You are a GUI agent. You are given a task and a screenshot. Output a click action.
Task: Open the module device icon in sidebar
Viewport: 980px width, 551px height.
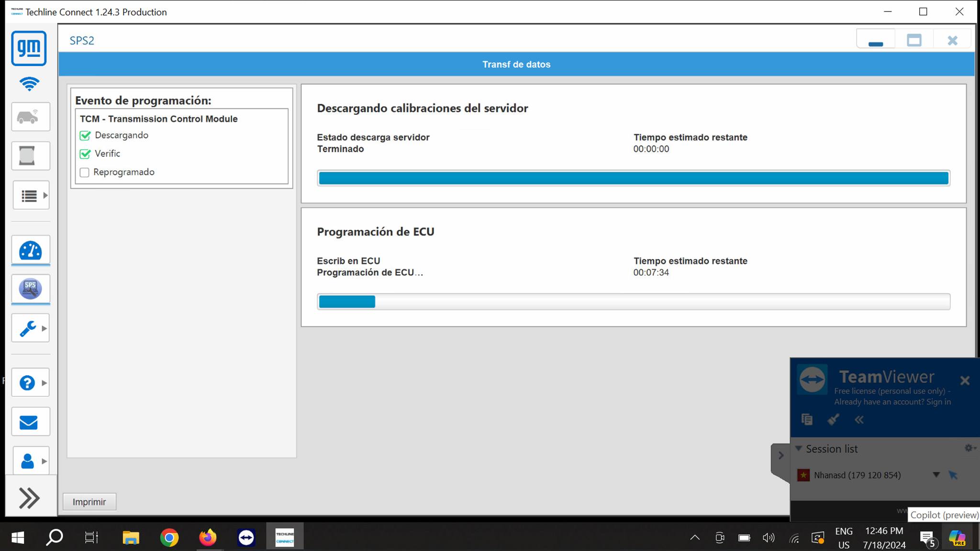tap(31, 156)
